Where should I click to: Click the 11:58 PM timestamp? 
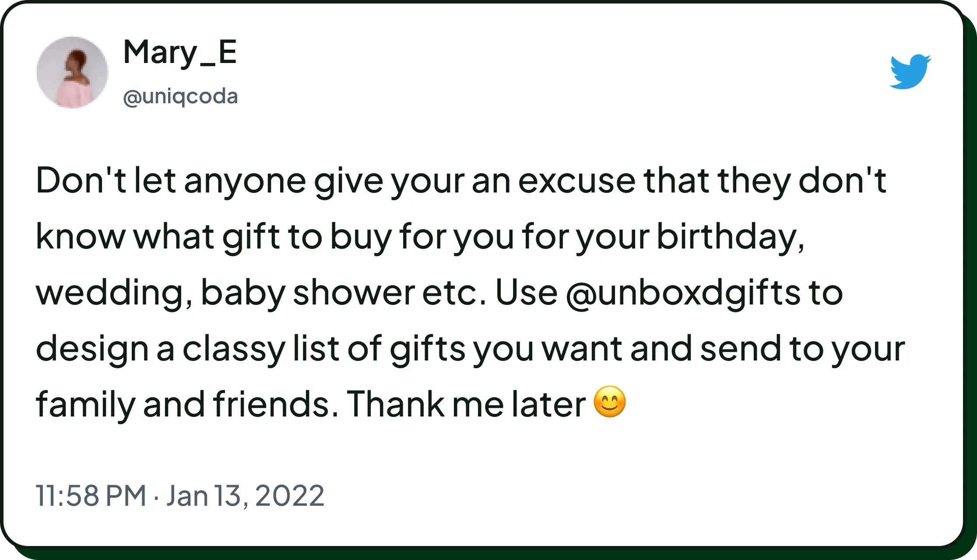91,496
